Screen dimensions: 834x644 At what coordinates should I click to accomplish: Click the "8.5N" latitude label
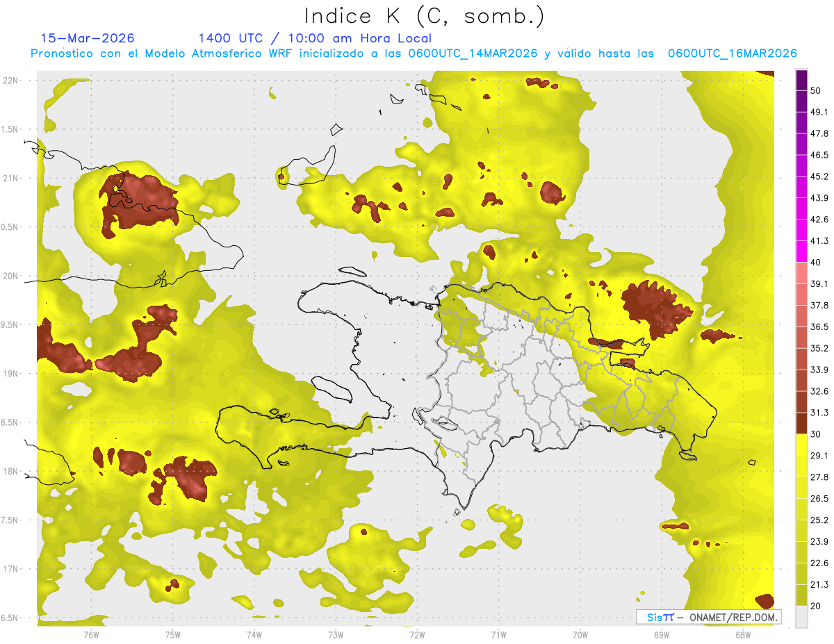tap(10, 422)
